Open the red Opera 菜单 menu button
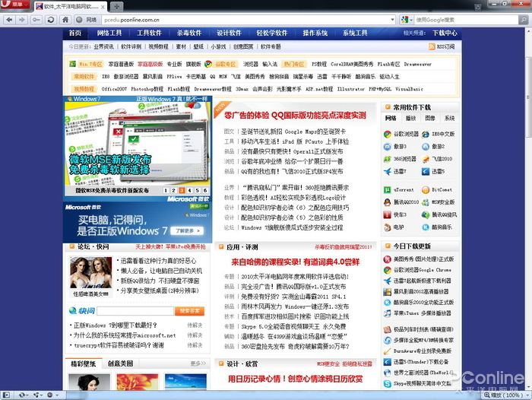Image resolution: width=532 pixels, height=400 pixels. 15,5
